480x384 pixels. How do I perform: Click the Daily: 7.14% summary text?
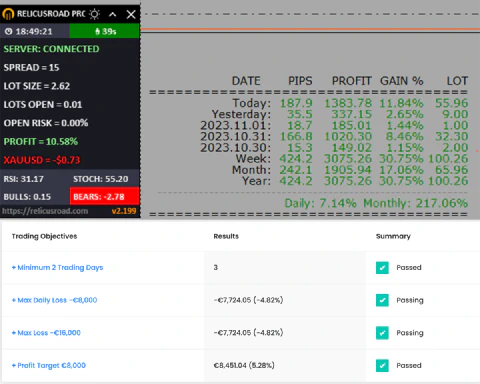(x=320, y=203)
